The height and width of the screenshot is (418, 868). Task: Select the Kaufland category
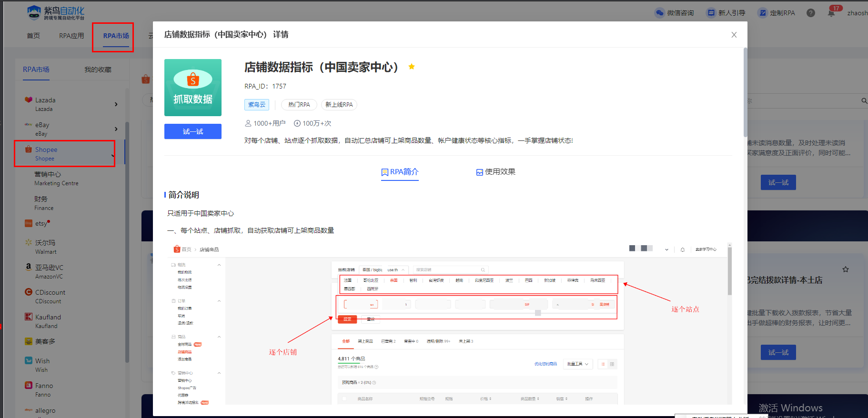pyautogui.click(x=48, y=321)
